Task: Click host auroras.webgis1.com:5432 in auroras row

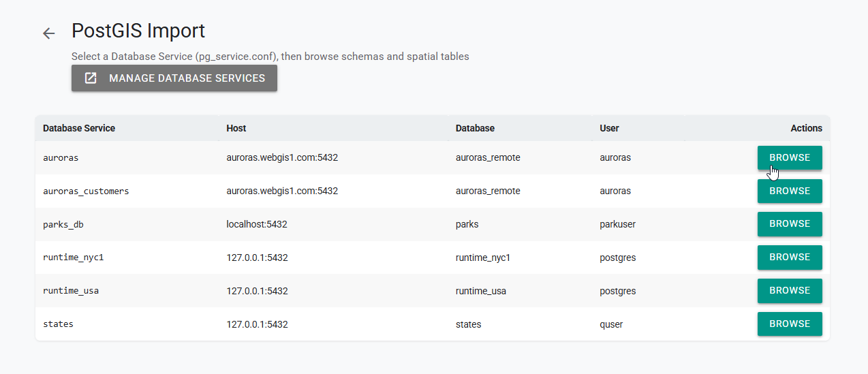Action: 282,157
